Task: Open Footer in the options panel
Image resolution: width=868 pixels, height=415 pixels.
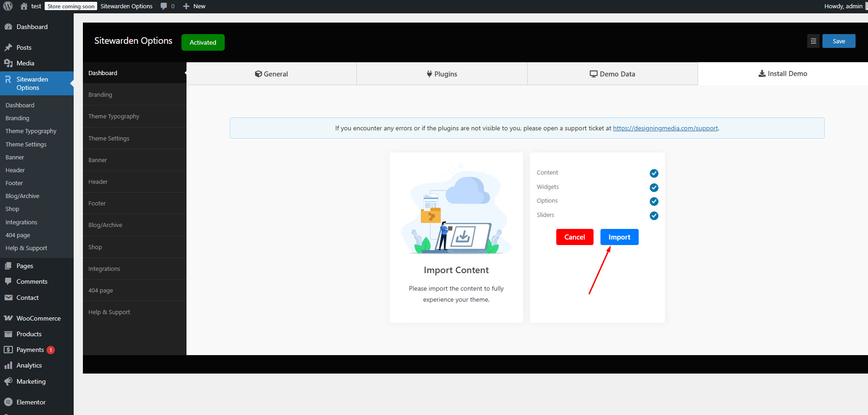Action: pos(134,203)
